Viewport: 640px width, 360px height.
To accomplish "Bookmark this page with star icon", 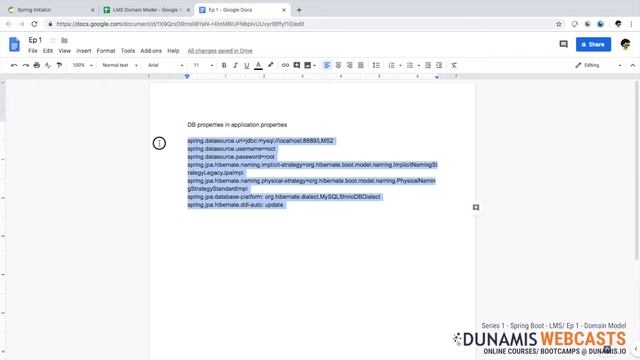I will 559,24.
